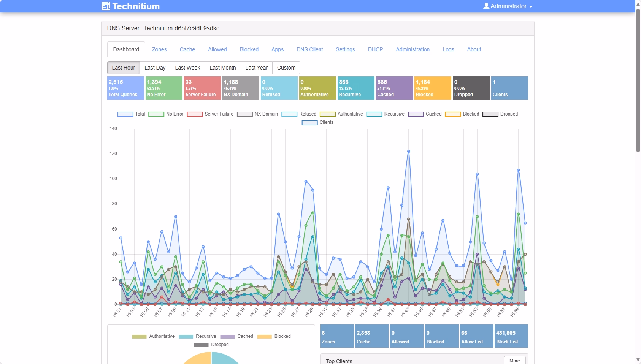Switch to the Zones tab

pos(159,49)
